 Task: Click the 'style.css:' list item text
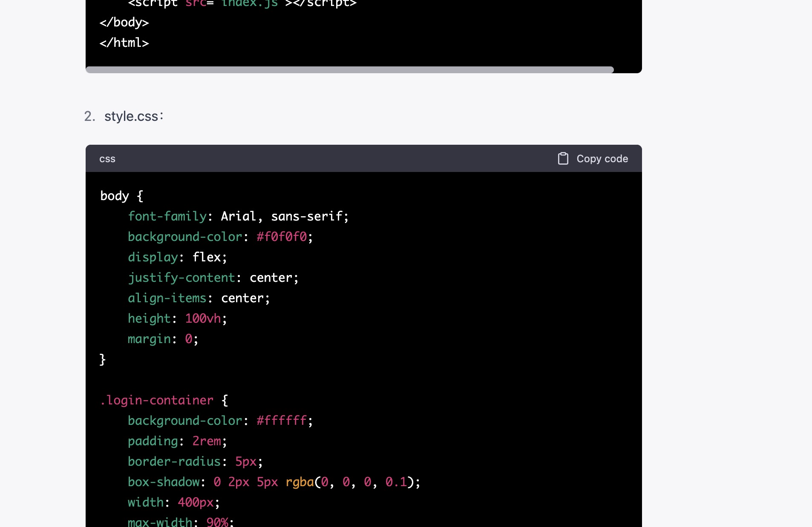134,116
